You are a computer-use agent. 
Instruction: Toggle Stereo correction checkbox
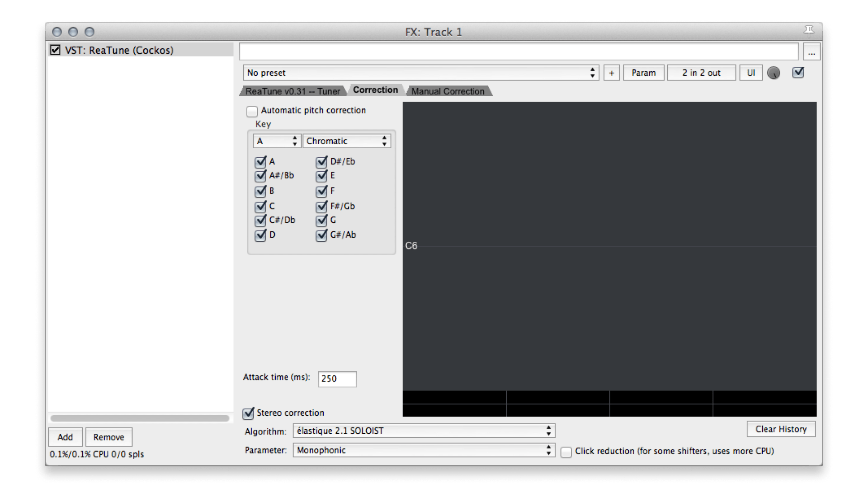pyautogui.click(x=248, y=413)
